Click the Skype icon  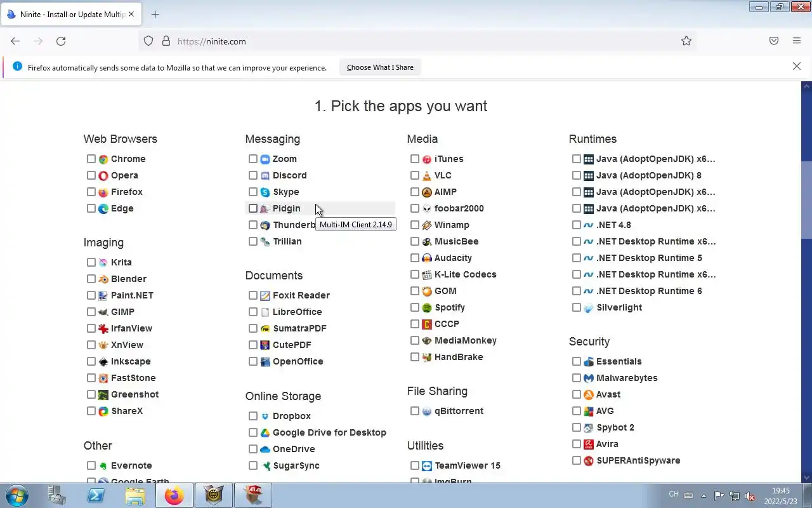(x=265, y=192)
